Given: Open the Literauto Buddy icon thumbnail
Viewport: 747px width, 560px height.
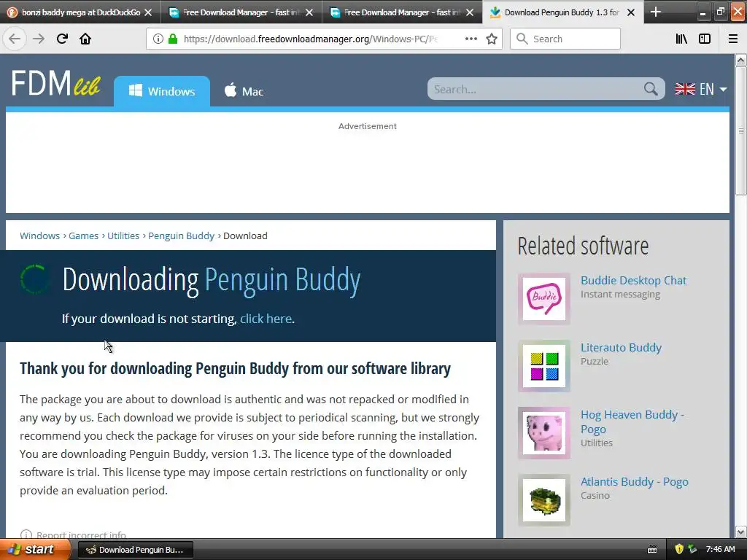Looking at the screenshot, I should tap(544, 366).
